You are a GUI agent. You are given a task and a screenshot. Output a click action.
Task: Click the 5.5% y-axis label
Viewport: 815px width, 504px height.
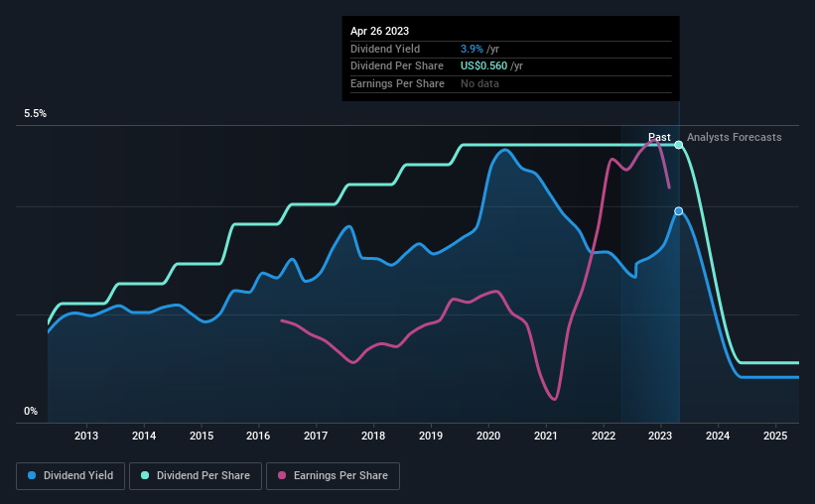(x=36, y=114)
